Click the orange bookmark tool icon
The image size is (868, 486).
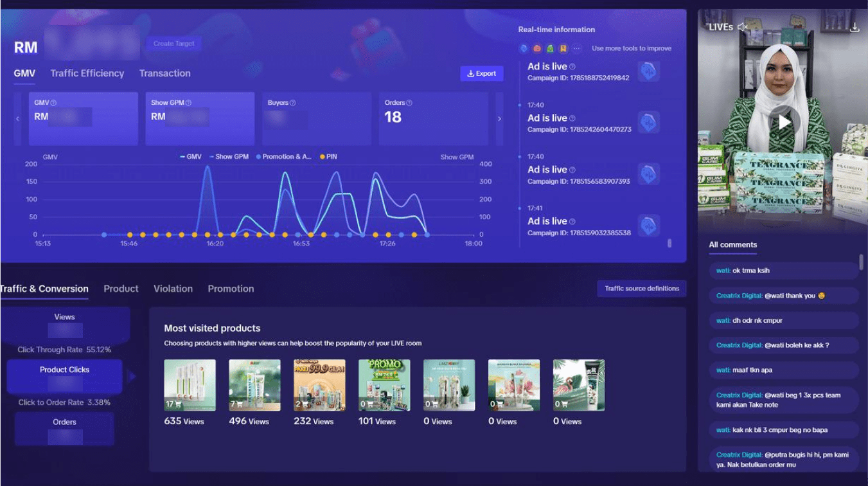[563, 48]
